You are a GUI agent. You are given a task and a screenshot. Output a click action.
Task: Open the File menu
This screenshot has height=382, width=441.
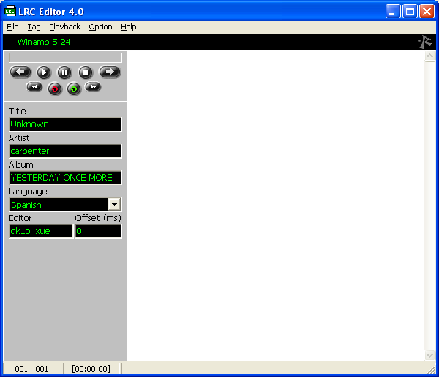coord(12,27)
